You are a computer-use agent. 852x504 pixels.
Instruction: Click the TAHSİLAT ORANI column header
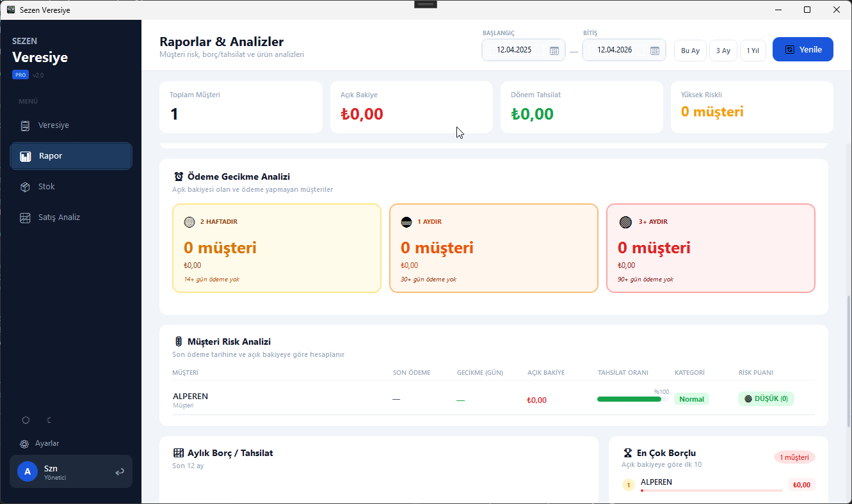[623, 373]
